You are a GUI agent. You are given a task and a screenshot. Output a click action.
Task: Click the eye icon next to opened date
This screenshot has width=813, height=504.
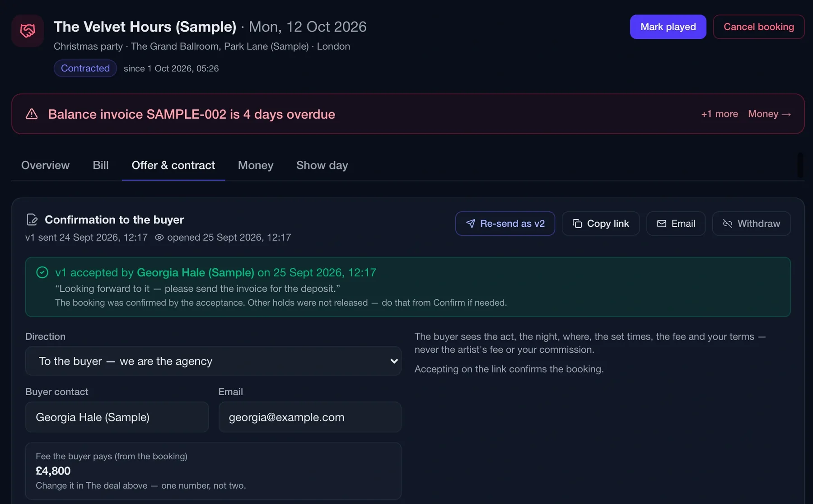[159, 238]
